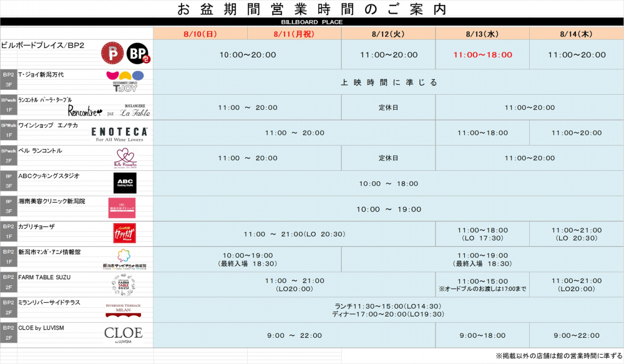Click the "8/12(火)" column header
Screen dimensions: 624x364
click(388, 34)
